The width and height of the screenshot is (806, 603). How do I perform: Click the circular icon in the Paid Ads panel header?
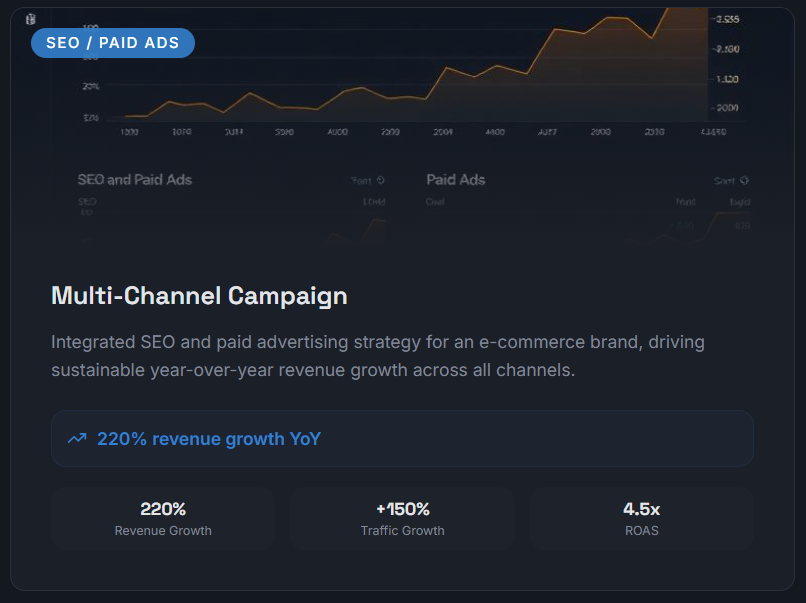coord(743,181)
